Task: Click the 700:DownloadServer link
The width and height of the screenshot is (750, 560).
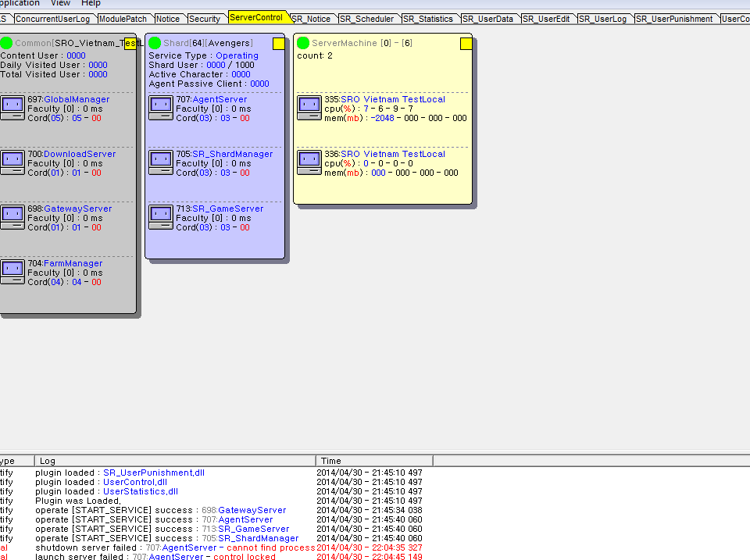Action: 72,154
